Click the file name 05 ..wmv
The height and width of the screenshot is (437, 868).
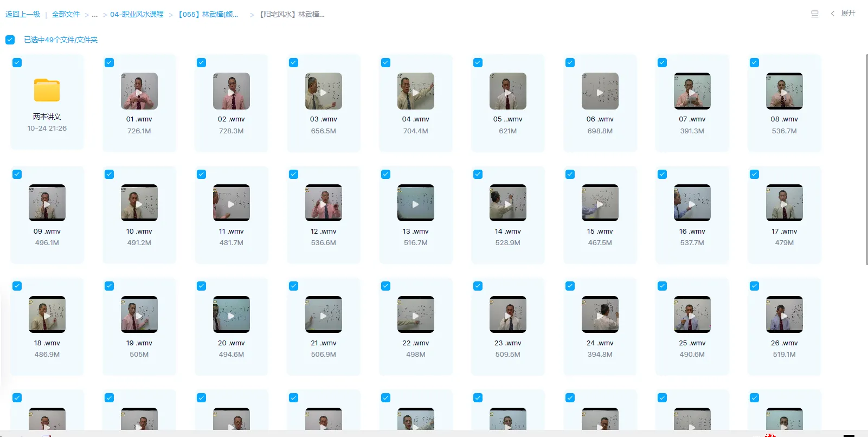click(x=508, y=119)
